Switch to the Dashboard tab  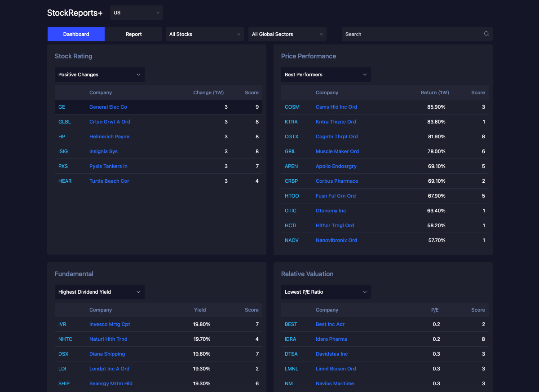(76, 34)
